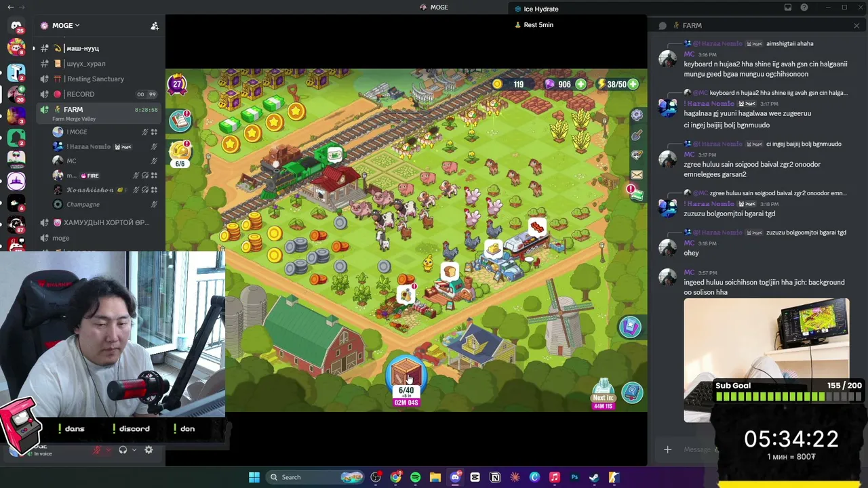The image size is (868, 488).
Task: Open Discord direct messages home icon
Action: [x=16, y=26]
